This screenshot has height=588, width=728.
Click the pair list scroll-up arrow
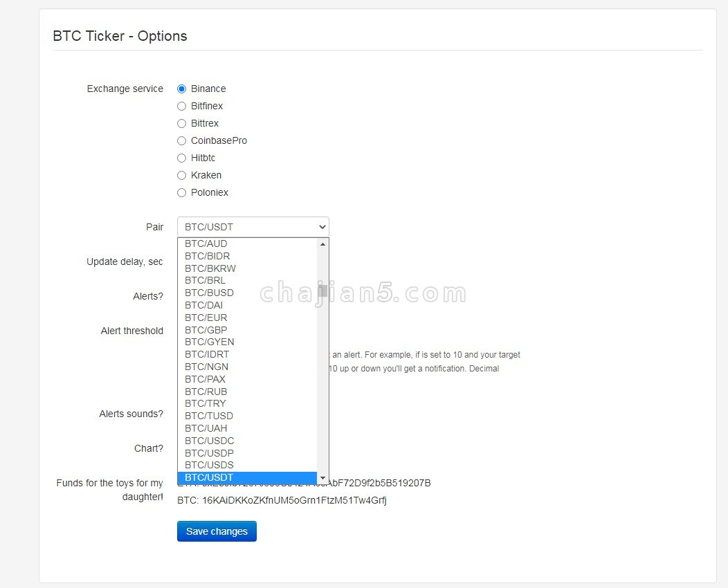pyautogui.click(x=322, y=244)
